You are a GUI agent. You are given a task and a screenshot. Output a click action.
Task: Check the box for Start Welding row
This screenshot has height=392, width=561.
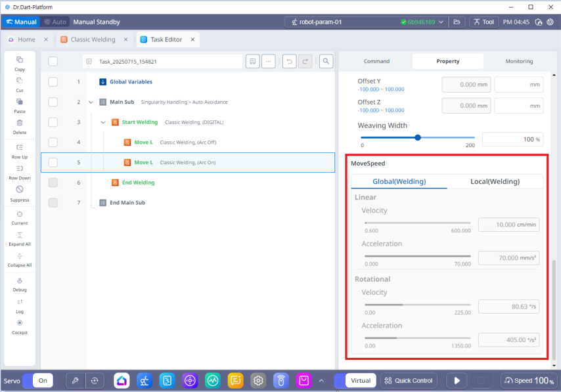point(53,122)
